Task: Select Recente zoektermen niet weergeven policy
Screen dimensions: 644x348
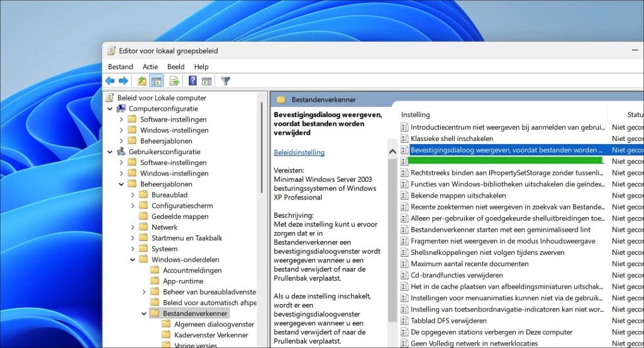Action: pyautogui.click(x=508, y=207)
